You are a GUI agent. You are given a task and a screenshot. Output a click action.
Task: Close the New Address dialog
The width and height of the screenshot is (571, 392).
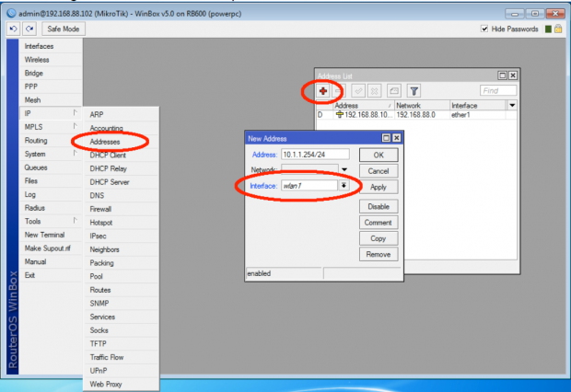[397, 138]
